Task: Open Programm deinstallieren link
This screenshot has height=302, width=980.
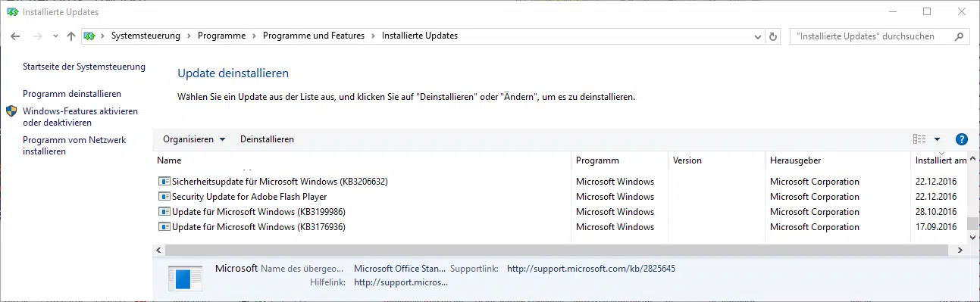Action: tap(72, 94)
